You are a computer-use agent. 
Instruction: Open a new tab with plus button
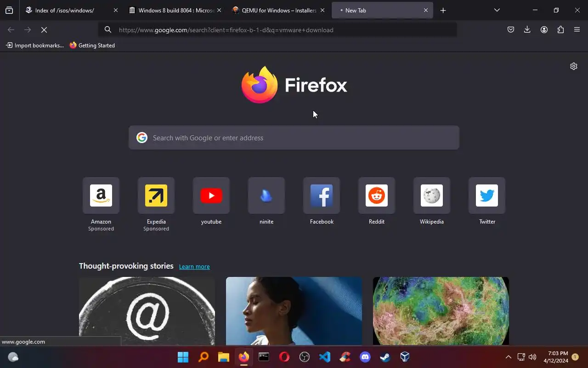(443, 10)
